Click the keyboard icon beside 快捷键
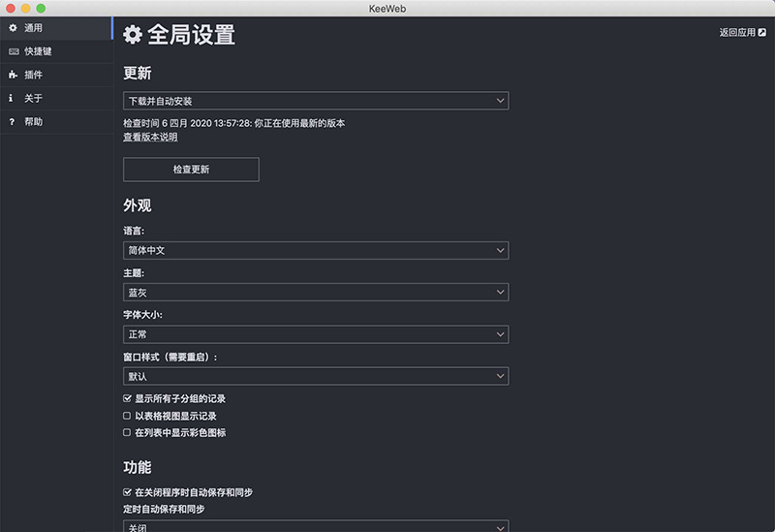Screen dimensions: 775x532 [14, 51]
